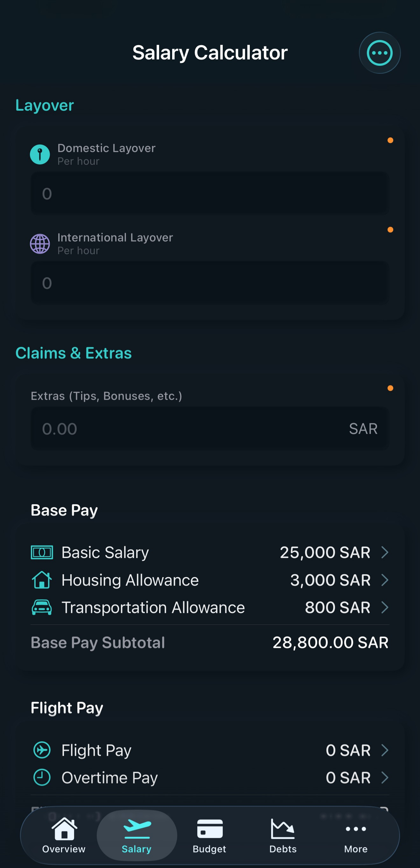420x868 pixels.
Task: Switch to the Overview tab
Action: [64, 835]
